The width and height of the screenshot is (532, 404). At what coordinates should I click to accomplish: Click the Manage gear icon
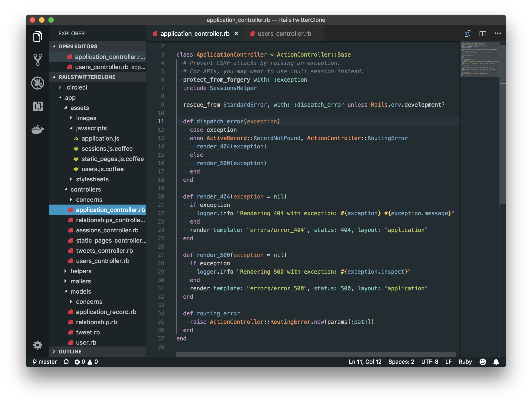point(38,345)
